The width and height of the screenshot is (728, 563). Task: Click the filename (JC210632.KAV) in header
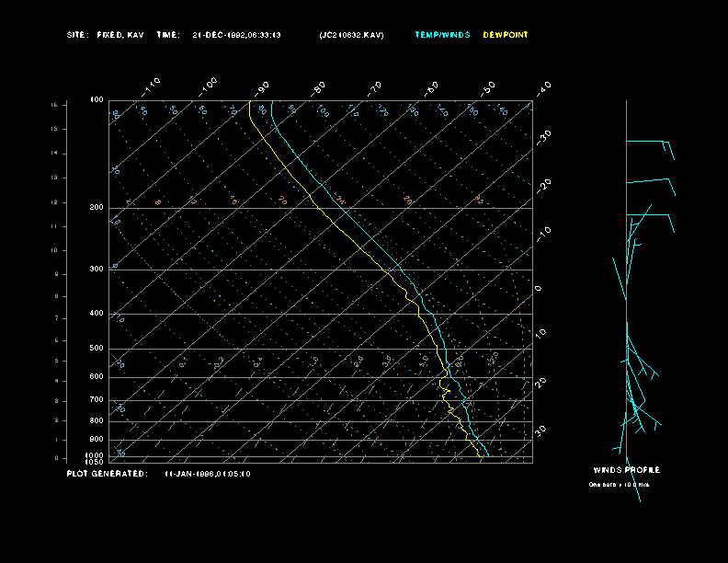(351, 35)
